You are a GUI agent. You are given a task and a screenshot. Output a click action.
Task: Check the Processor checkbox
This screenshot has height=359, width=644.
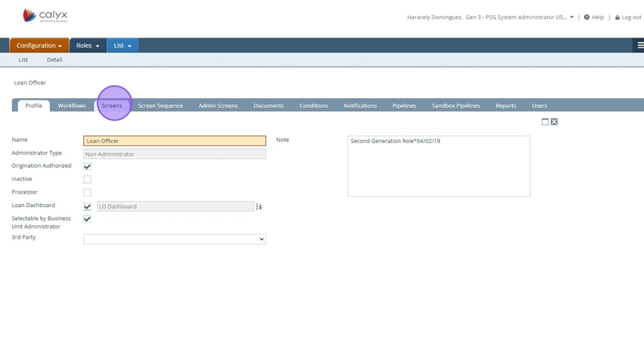coord(87,192)
